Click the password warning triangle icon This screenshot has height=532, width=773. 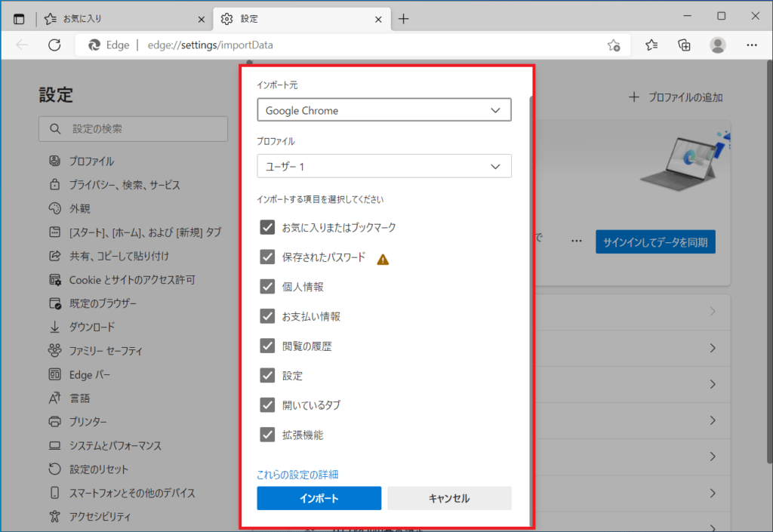(x=383, y=259)
